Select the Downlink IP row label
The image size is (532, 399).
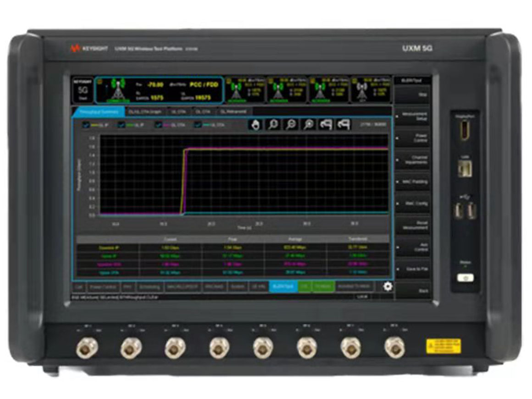coord(108,248)
